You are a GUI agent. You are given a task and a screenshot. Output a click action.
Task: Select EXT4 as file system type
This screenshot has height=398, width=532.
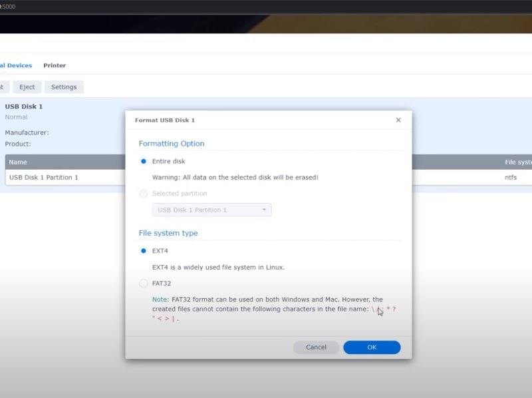pyautogui.click(x=144, y=251)
